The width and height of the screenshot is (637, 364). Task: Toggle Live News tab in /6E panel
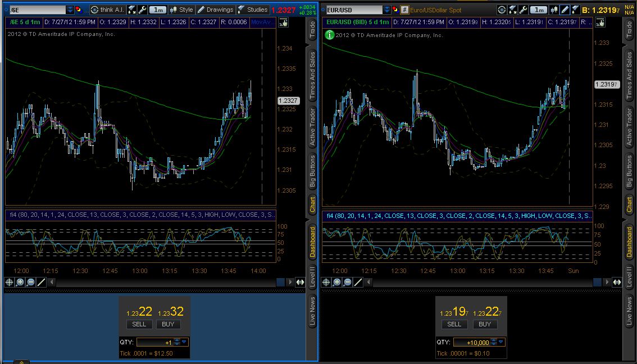(312, 311)
